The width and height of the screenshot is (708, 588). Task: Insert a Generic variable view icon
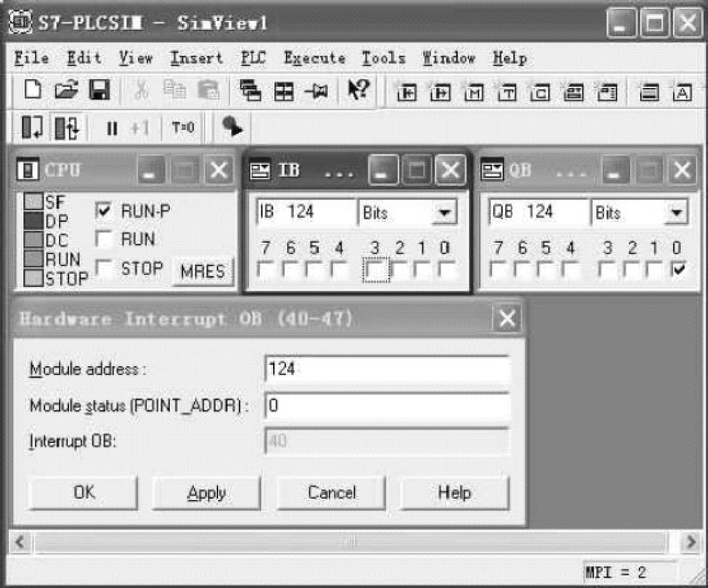click(574, 93)
